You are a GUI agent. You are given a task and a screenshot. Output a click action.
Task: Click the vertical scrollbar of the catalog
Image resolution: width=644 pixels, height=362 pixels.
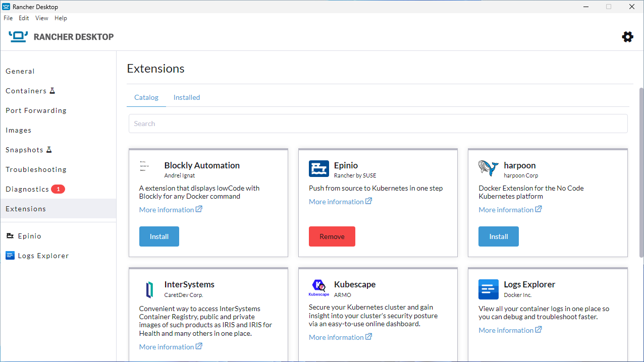(641, 173)
